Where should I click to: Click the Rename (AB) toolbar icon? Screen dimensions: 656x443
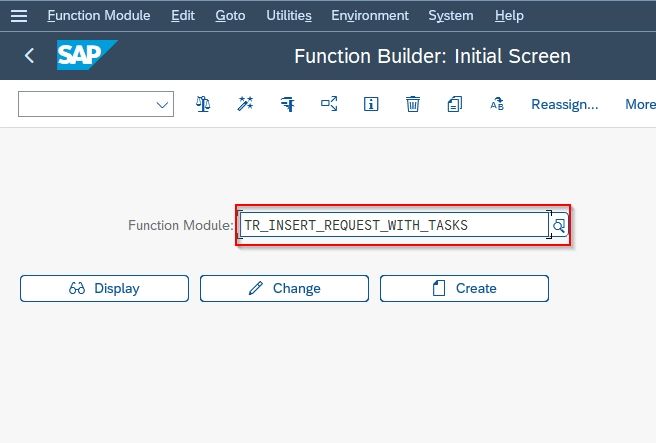click(497, 104)
